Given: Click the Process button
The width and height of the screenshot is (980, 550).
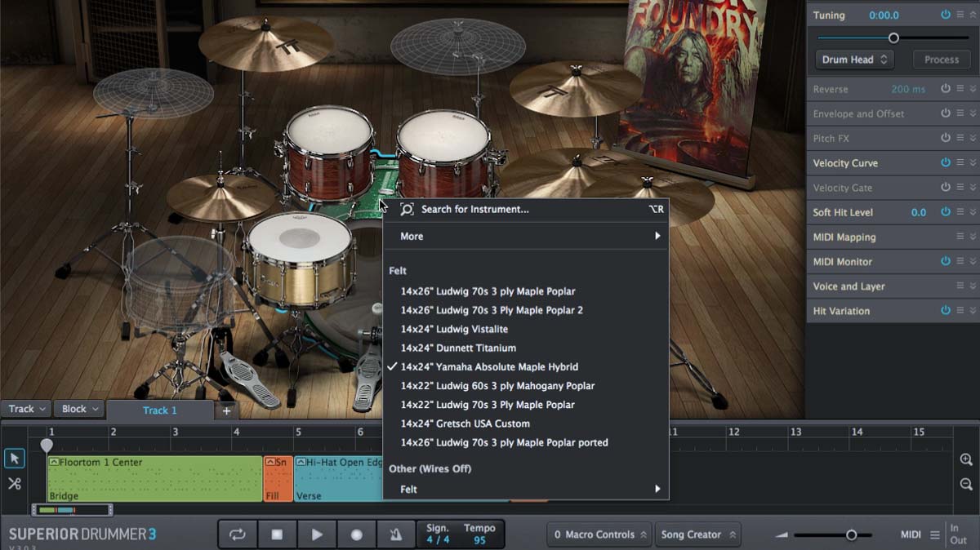Looking at the screenshot, I should coord(941,60).
